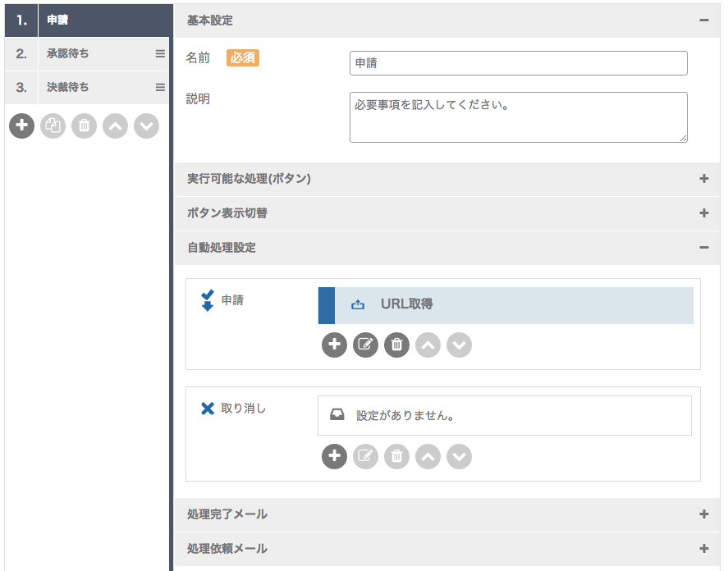Move selected step up in sidebar

click(x=115, y=126)
